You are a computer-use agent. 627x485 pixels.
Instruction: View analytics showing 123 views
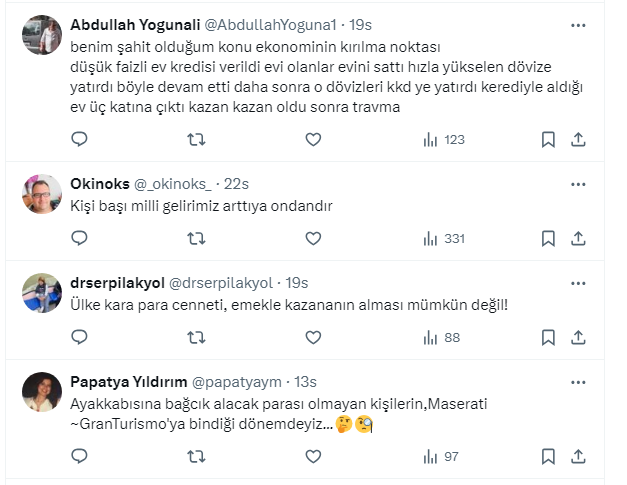coord(441,140)
